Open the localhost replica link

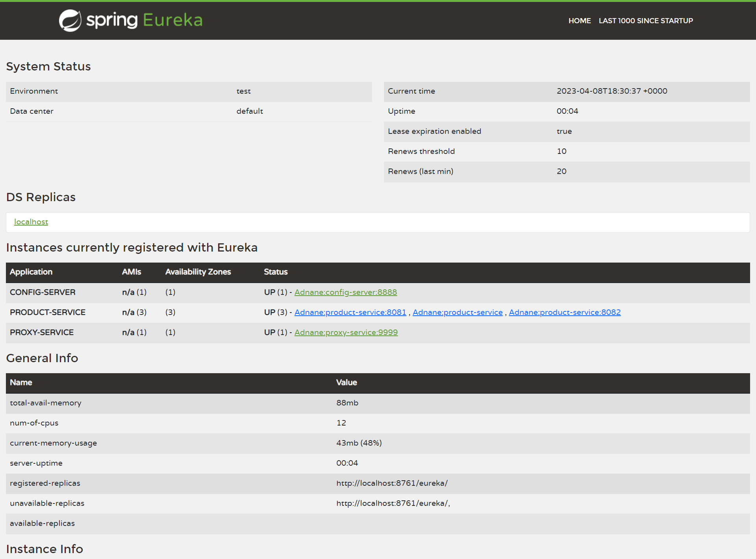point(31,222)
